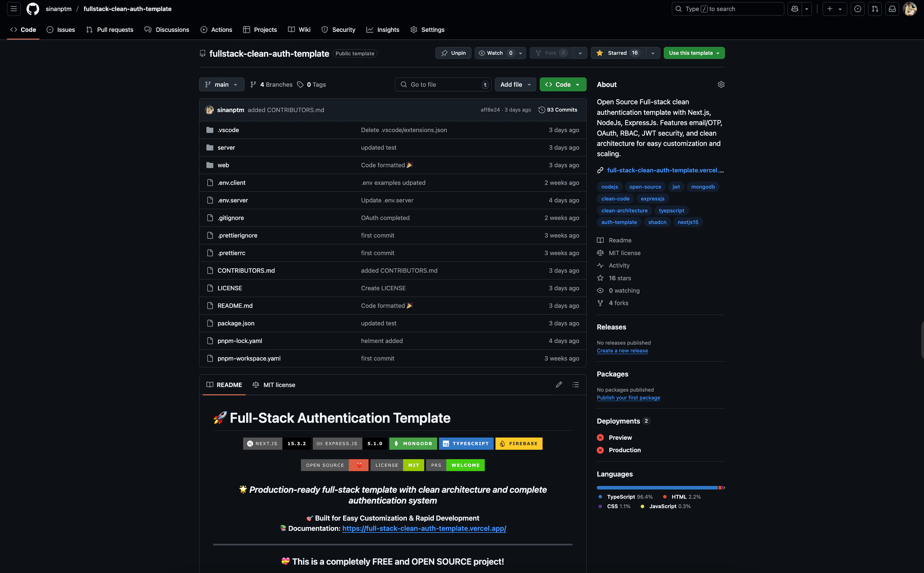Expand the create new plus menu
This screenshot has width=924, height=573.
click(835, 9)
